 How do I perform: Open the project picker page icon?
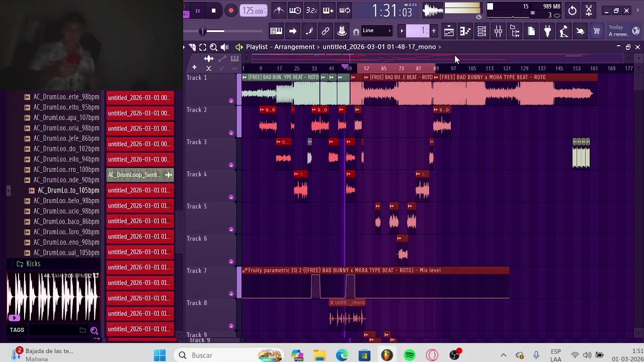[x=531, y=31]
